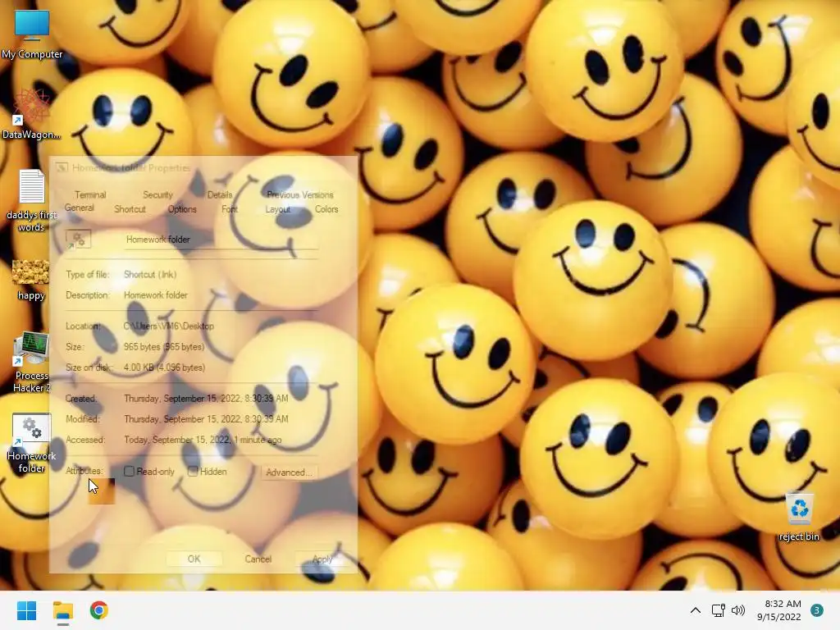Viewport: 840px width, 630px height.
Task: Switch to the Layout tab
Action: (277, 209)
